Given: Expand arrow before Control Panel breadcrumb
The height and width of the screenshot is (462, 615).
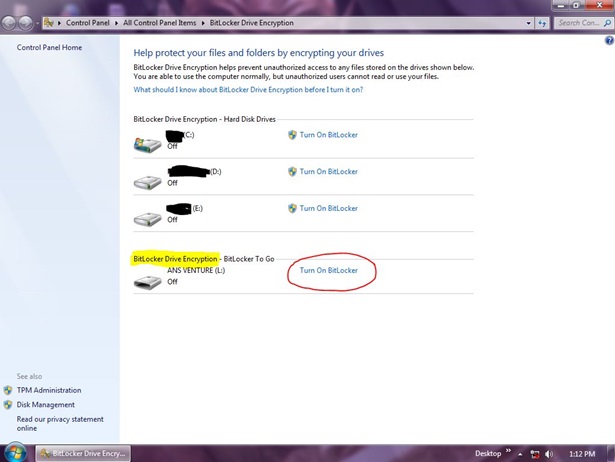Looking at the screenshot, I should coord(59,23).
